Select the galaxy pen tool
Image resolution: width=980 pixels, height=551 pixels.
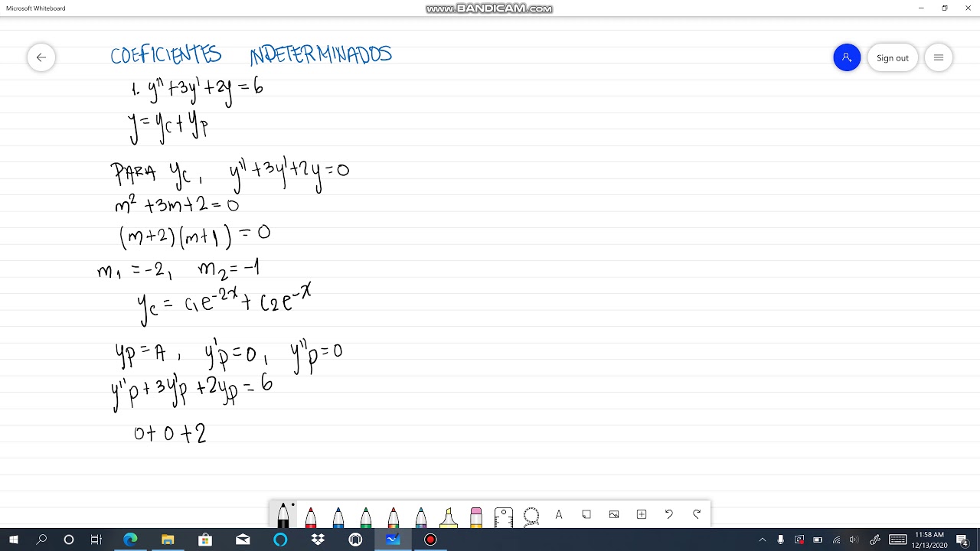pyautogui.click(x=421, y=517)
